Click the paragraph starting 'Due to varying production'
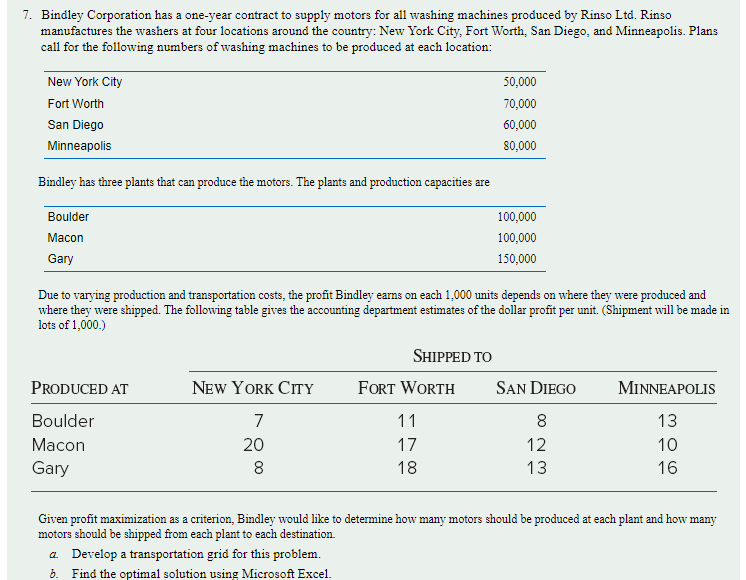 [383, 310]
